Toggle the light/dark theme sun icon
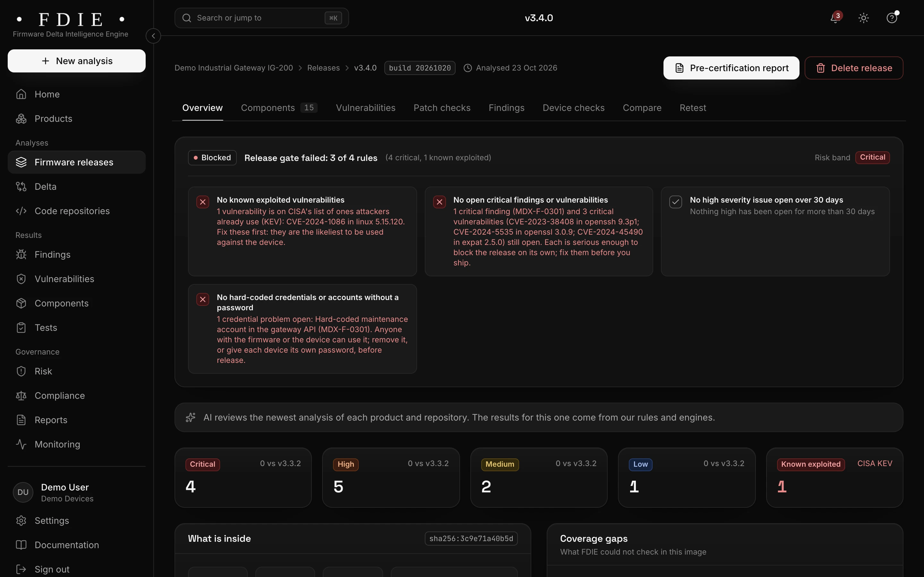Screen dimensions: 924x577 coord(864,18)
